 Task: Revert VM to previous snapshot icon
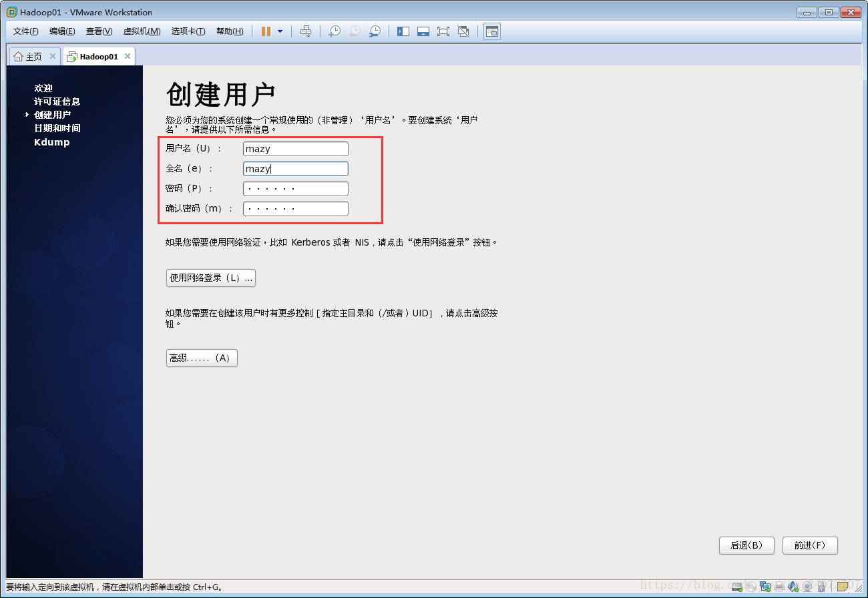point(355,31)
